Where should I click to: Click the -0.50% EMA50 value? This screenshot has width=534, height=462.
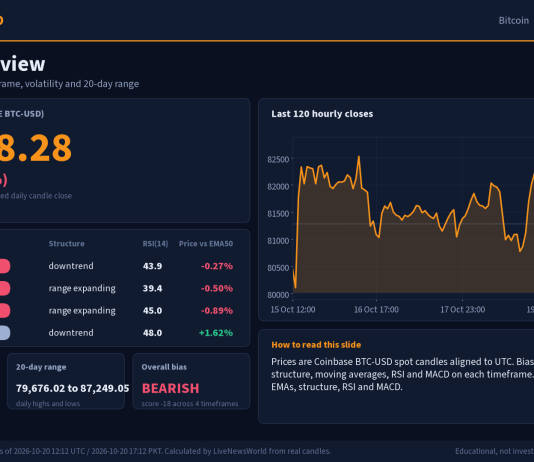217,288
